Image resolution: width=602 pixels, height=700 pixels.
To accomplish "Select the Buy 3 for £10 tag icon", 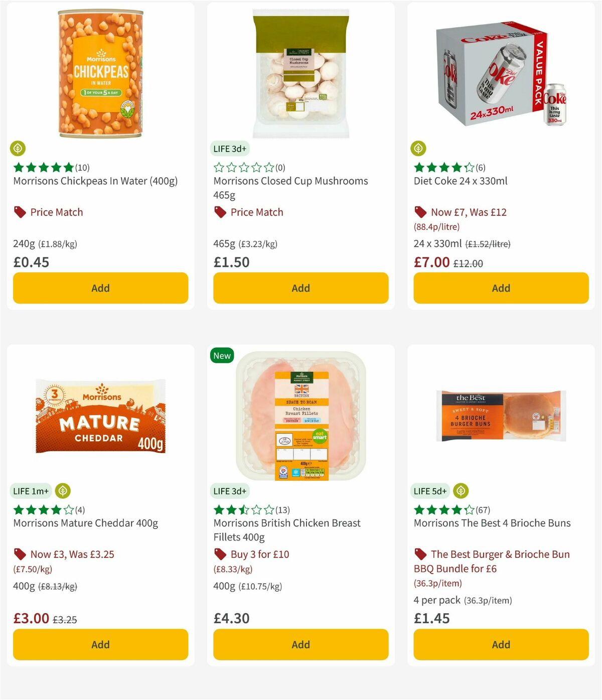I will coord(220,554).
